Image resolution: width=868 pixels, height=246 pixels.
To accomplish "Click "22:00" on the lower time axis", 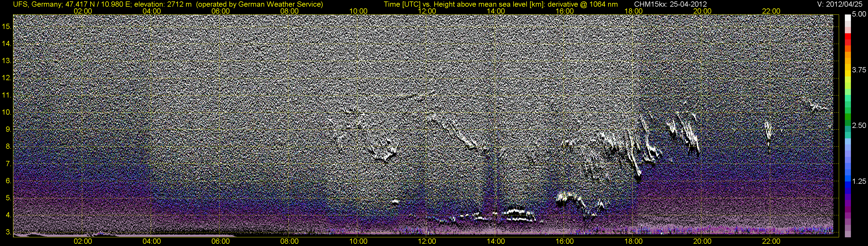I will point(771,241).
